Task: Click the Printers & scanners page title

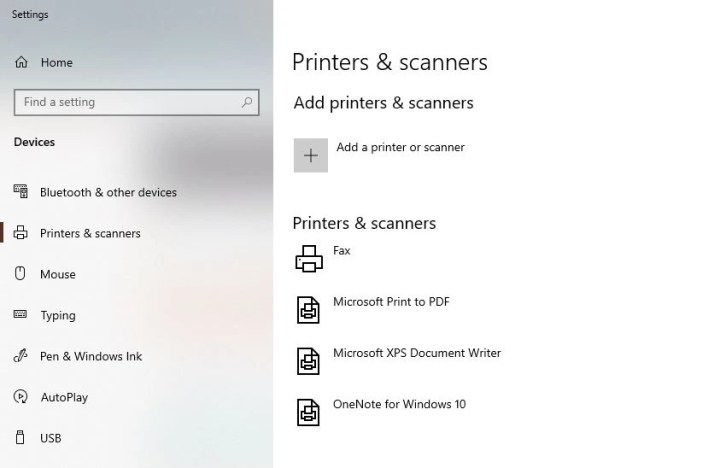Action: click(x=390, y=62)
